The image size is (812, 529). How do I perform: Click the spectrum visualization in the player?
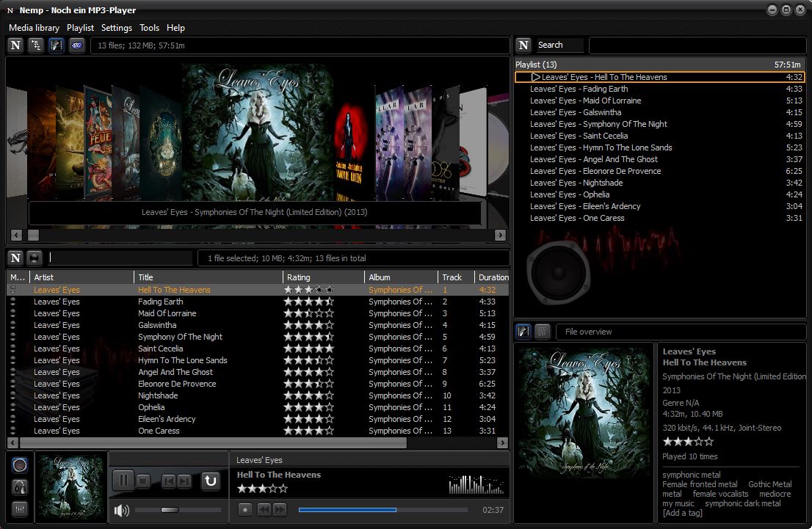click(x=476, y=484)
